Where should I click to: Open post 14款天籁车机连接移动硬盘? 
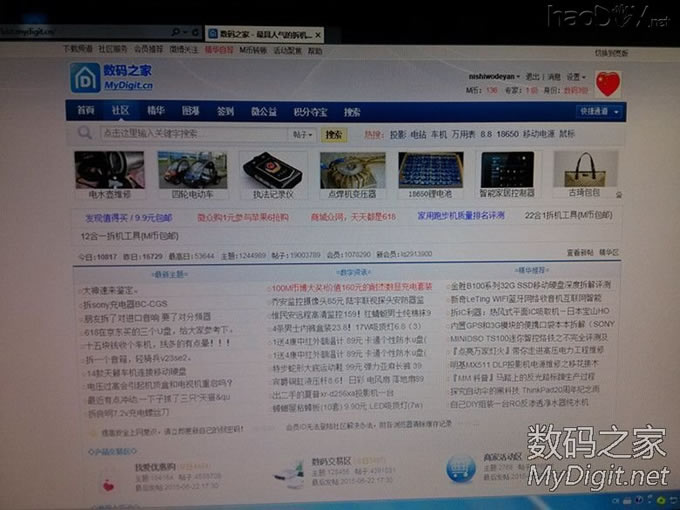136,372
